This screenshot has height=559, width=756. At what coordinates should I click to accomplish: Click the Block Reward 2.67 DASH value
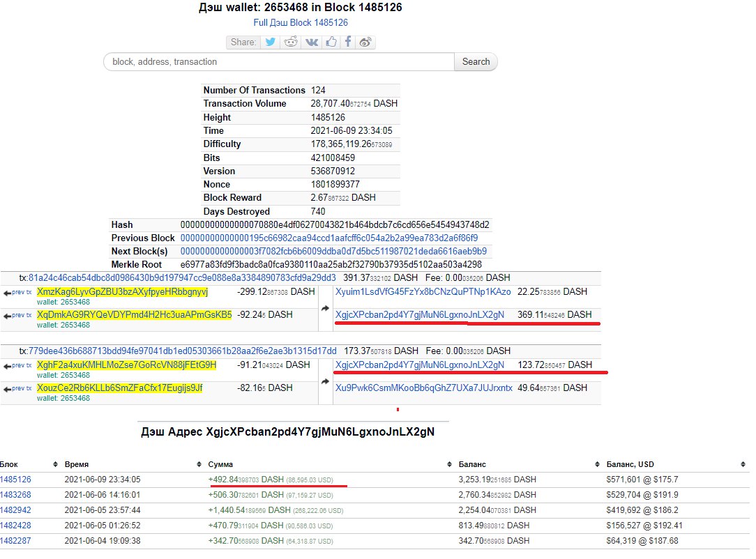(343, 197)
